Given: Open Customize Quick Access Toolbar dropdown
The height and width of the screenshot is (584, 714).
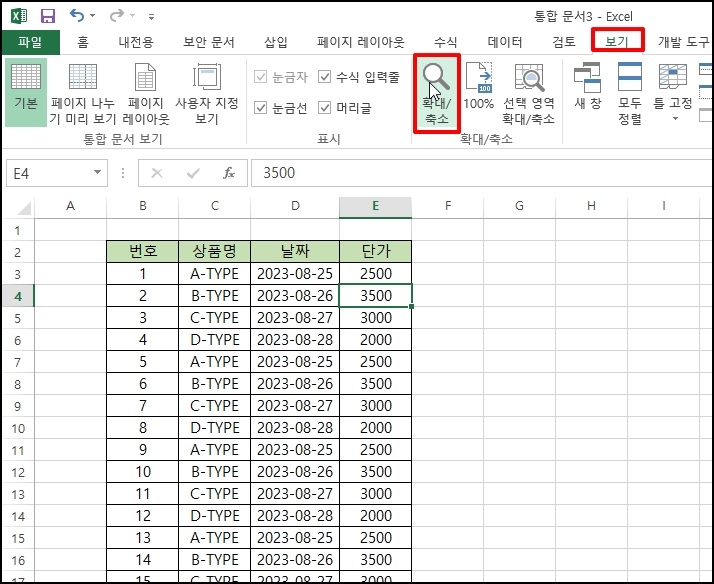Looking at the screenshot, I should tap(151, 17).
